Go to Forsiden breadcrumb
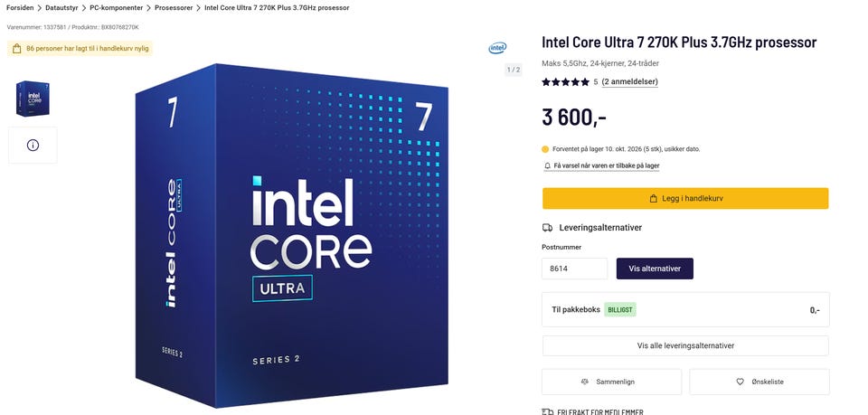868x415 pixels. click(x=20, y=8)
